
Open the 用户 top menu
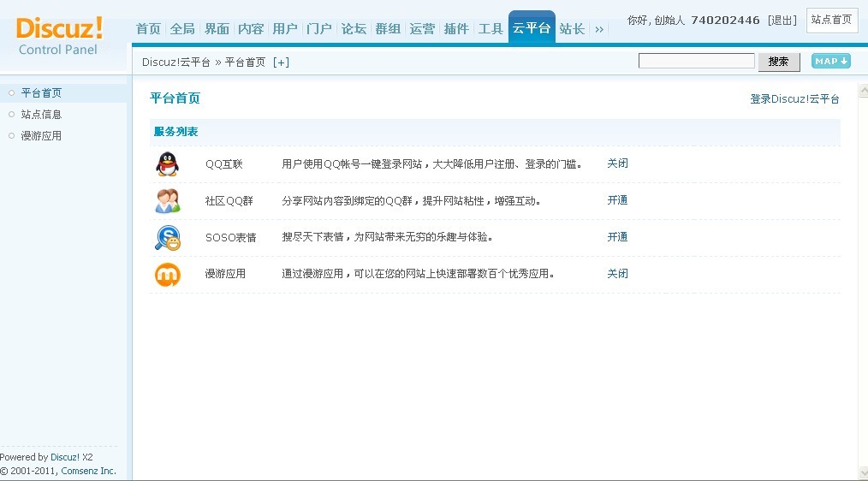(285, 29)
